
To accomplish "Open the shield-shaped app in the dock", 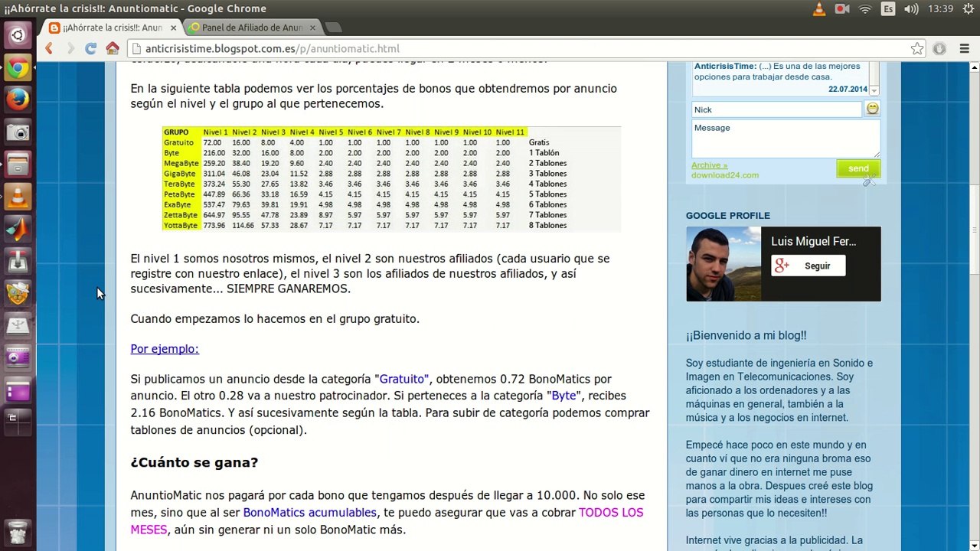I will click(x=18, y=293).
